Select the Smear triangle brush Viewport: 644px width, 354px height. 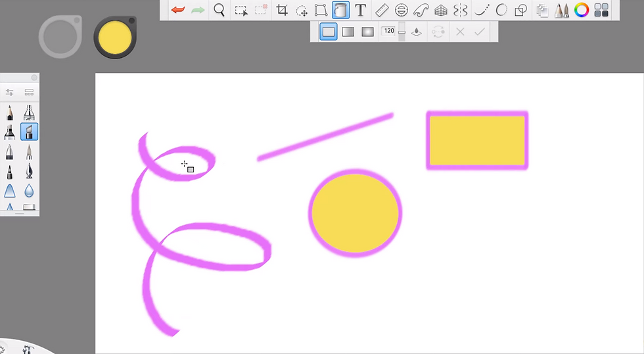coord(9,191)
